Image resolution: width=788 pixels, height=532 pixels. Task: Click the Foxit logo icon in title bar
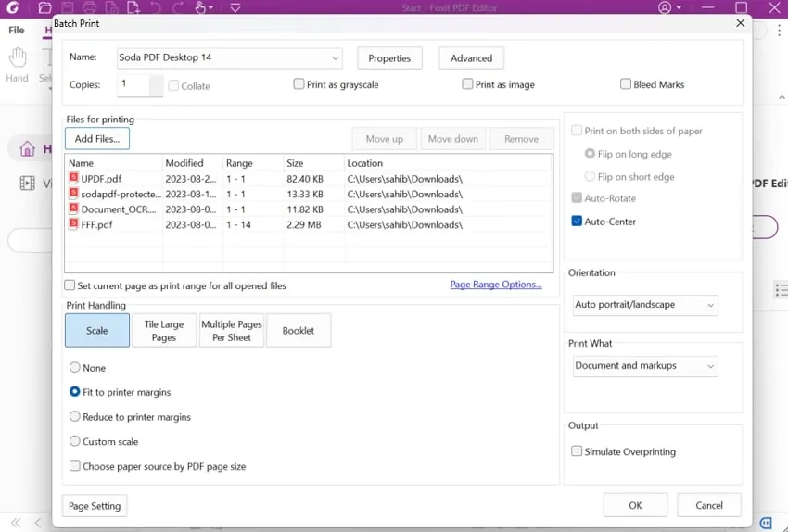coord(13,7)
